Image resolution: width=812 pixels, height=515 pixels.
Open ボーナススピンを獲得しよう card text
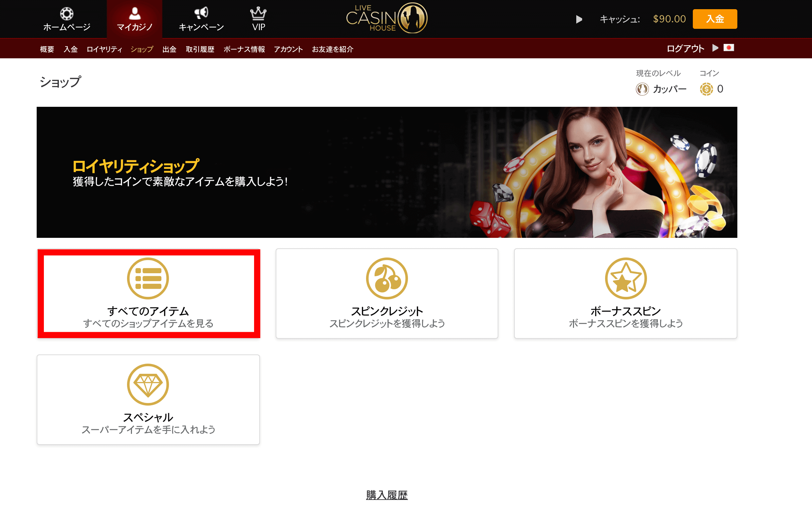(625, 323)
